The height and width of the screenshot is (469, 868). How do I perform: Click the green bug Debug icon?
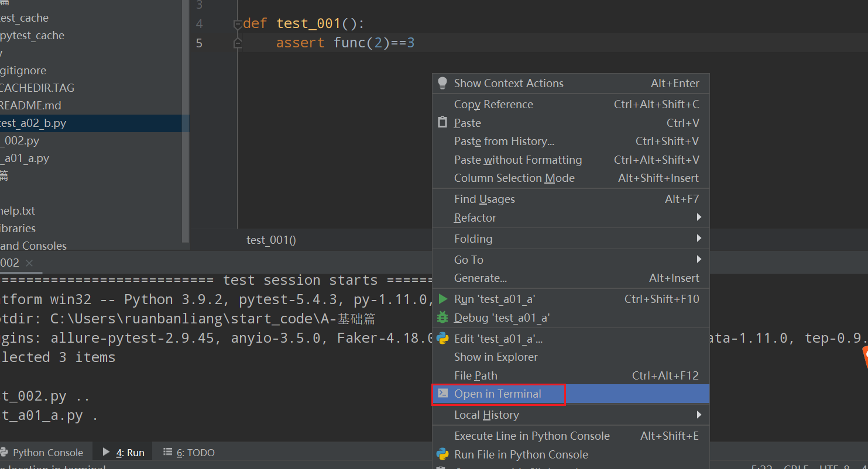[443, 318]
